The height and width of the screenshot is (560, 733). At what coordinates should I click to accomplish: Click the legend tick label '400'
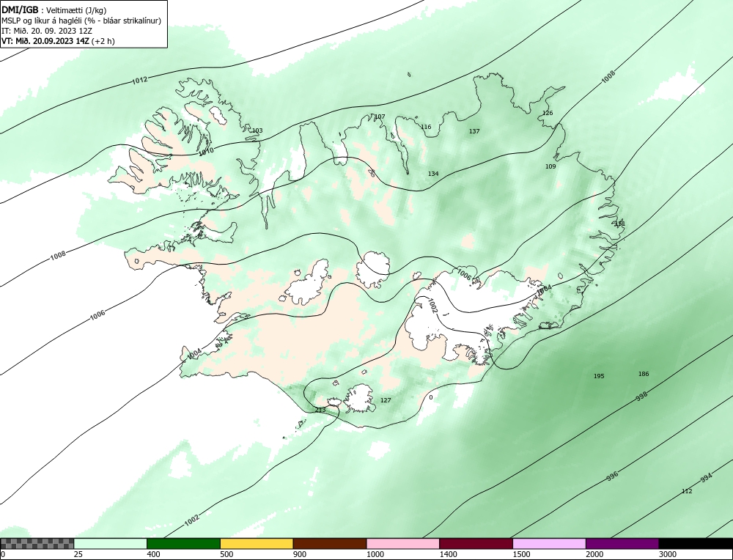coord(153,554)
